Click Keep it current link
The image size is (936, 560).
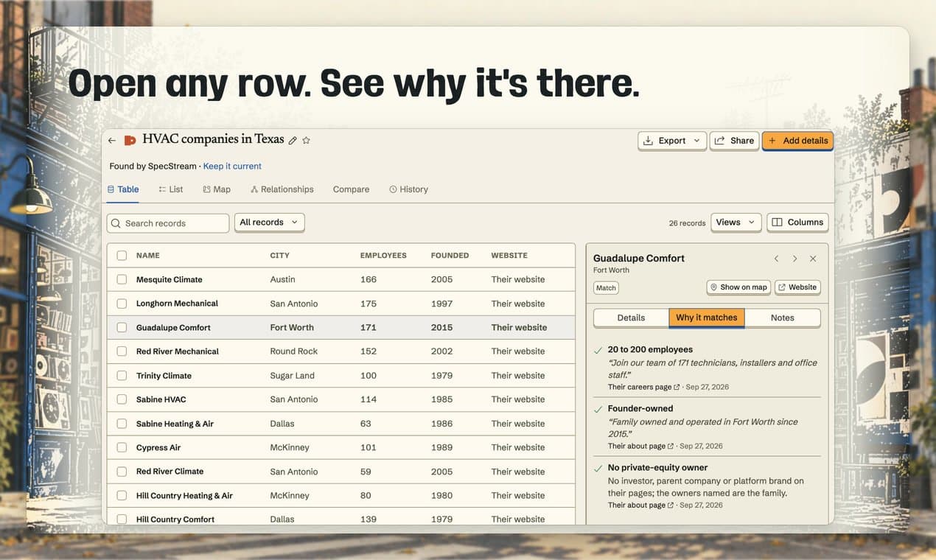(232, 167)
